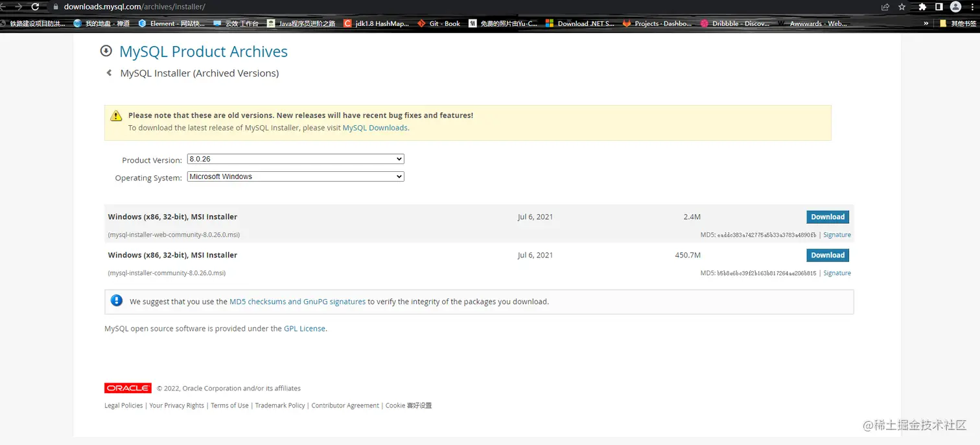
Task: Open the jdk1.8 HashMap bookmark
Action: (377, 23)
